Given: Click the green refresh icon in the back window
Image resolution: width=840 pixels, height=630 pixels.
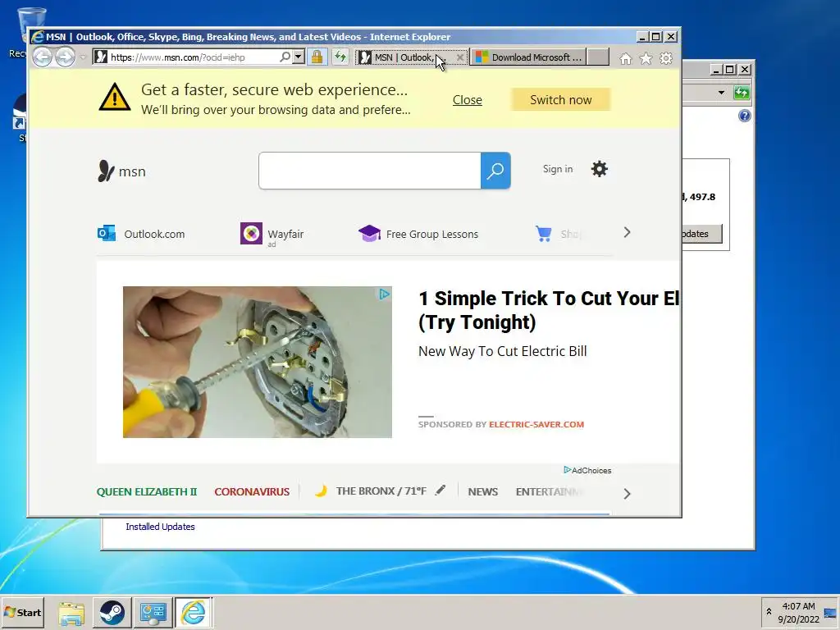Looking at the screenshot, I should (x=742, y=93).
